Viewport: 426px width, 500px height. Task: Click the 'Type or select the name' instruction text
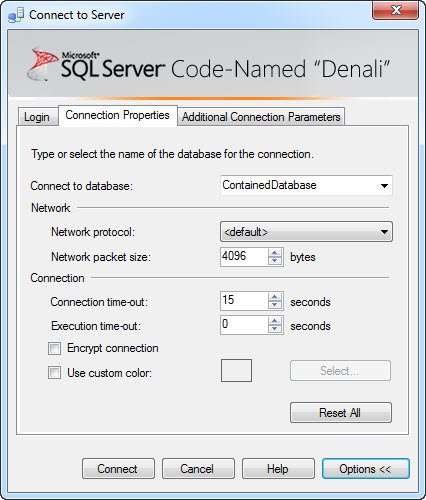click(172, 154)
